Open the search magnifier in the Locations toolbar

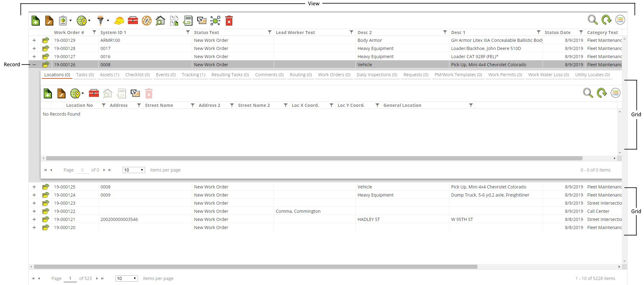pyautogui.click(x=588, y=93)
